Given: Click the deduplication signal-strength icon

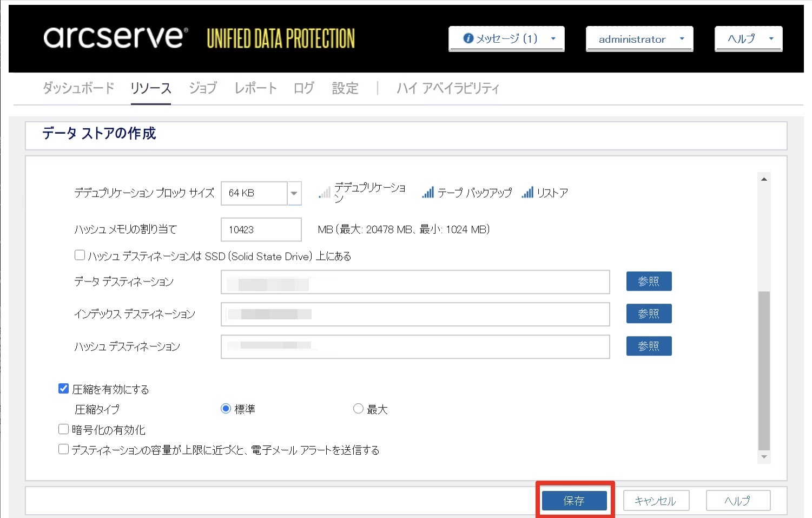Looking at the screenshot, I should coord(325,193).
